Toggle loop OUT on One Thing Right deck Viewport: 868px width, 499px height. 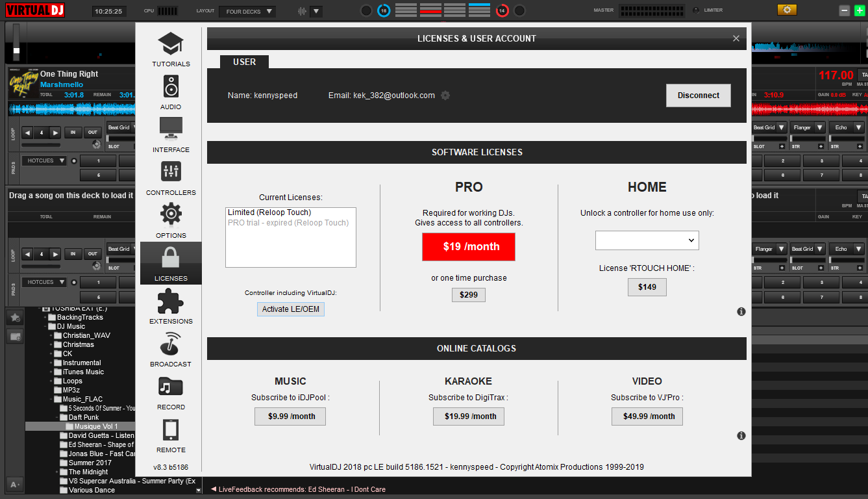[x=93, y=133]
